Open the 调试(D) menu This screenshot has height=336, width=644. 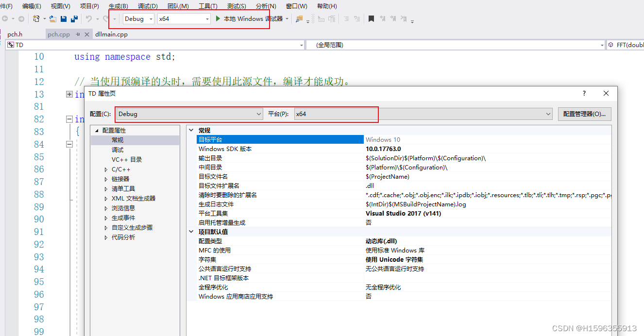point(147,6)
